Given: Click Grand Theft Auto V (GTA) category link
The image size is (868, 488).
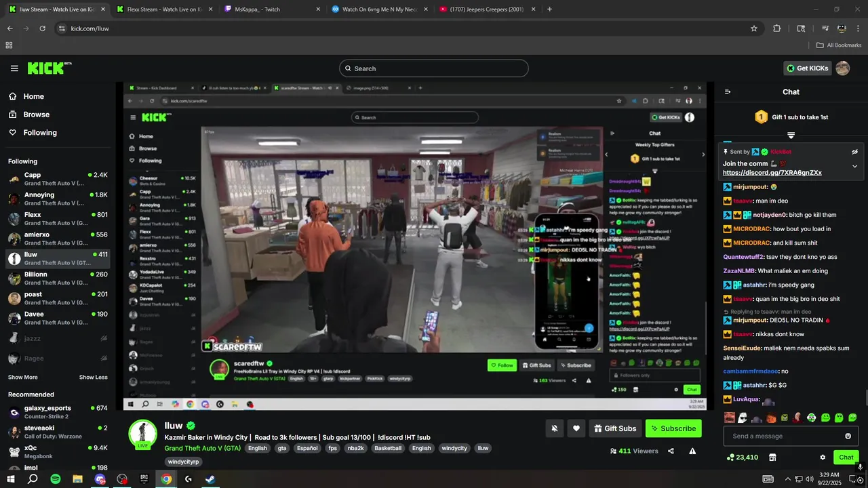Looking at the screenshot, I should coord(203,448).
